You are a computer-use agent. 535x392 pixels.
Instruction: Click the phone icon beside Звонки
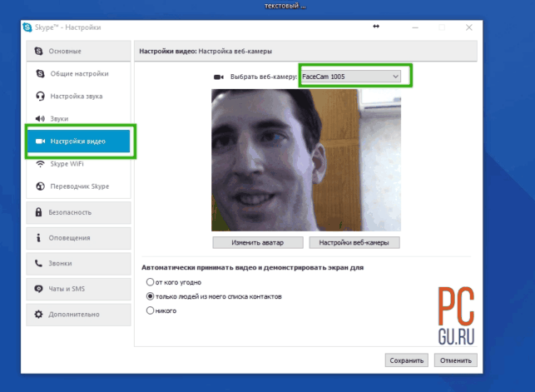(38, 263)
